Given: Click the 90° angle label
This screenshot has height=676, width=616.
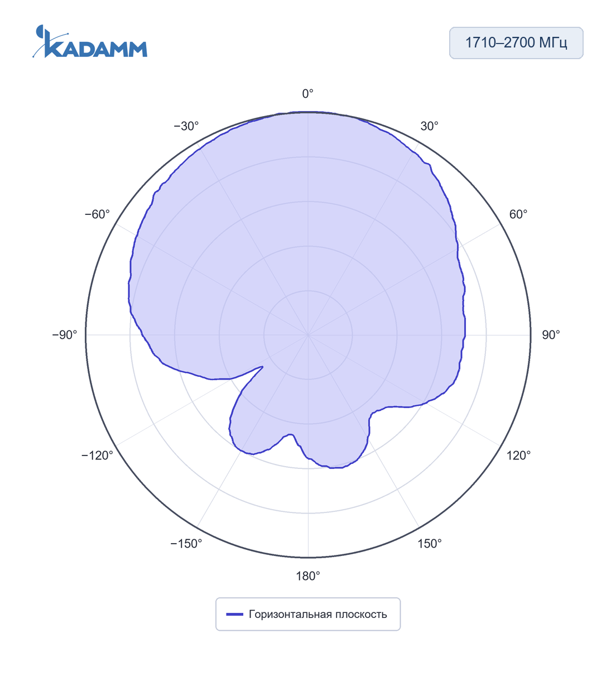Looking at the screenshot, I should pyautogui.click(x=551, y=335).
